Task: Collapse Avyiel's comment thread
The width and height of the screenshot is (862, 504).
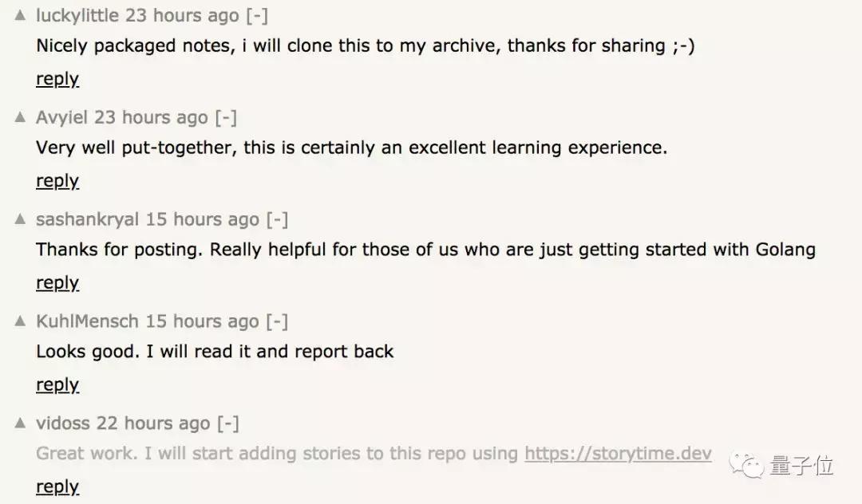Action: click(x=226, y=118)
